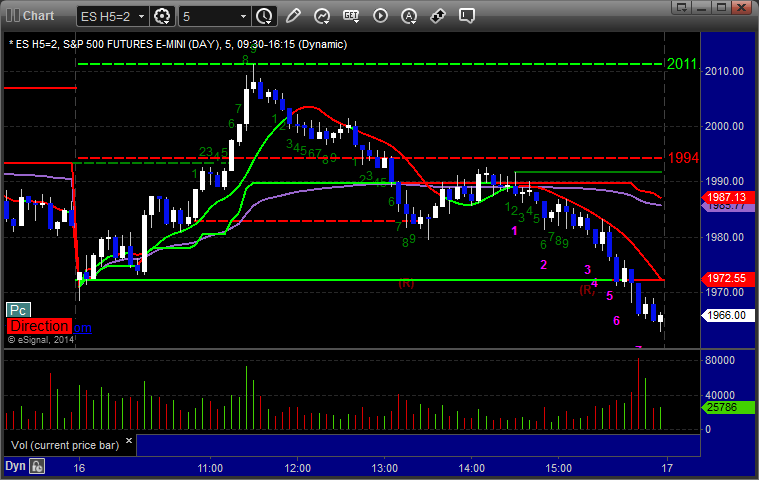Click the 2000.00 price axis label
The height and width of the screenshot is (480, 759).
coord(724,126)
